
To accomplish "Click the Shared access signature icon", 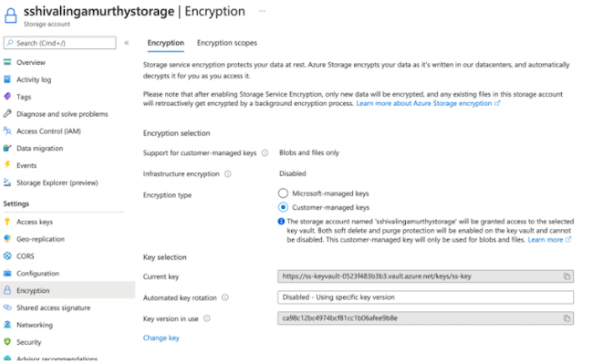I will click(7, 307).
